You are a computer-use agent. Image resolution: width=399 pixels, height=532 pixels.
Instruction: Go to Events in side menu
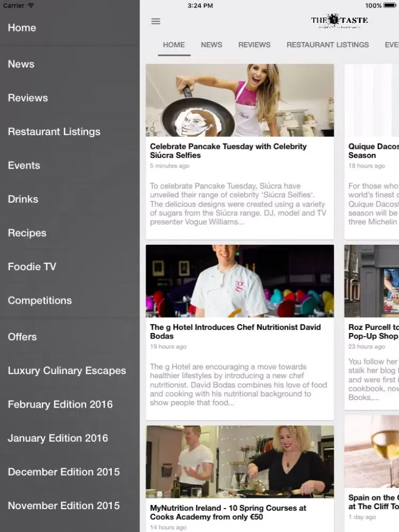pyautogui.click(x=24, y=165)
